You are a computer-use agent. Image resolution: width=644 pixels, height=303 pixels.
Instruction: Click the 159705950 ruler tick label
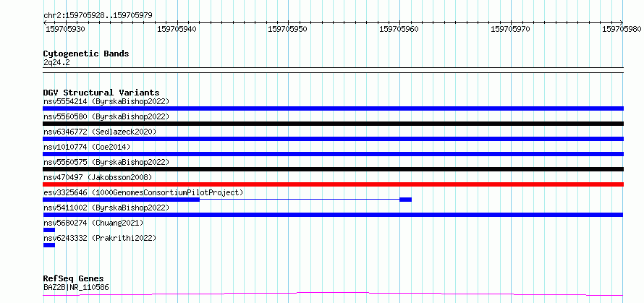pyautogui.click(x=288, y=29)
